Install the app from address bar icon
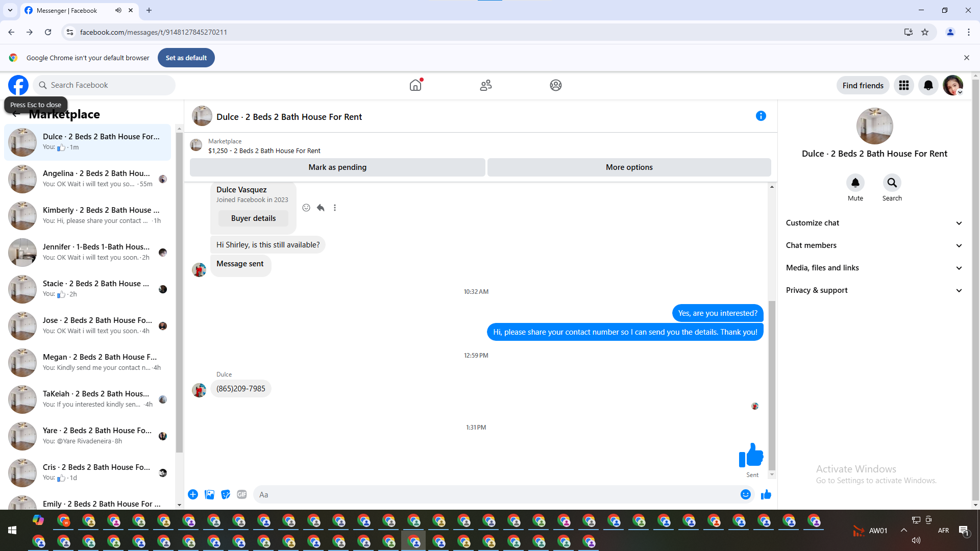The image size is (980, 551). (x=909, y=32)
